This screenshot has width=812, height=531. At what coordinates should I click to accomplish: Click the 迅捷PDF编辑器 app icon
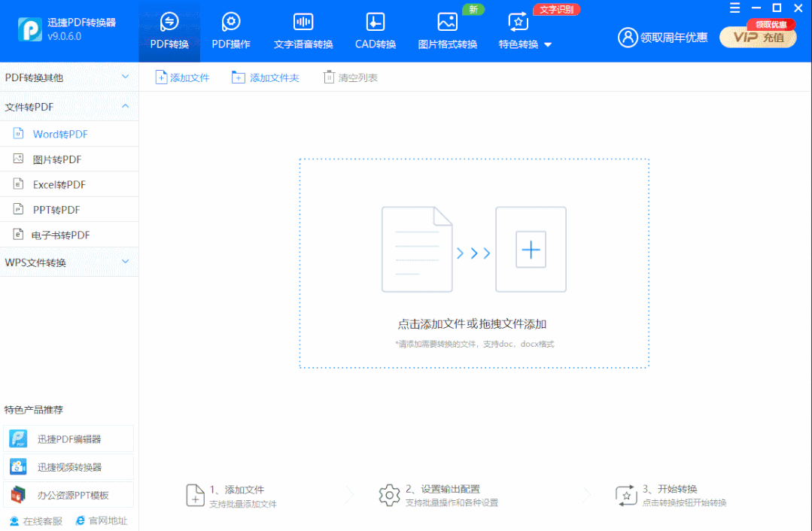point(18,439)
